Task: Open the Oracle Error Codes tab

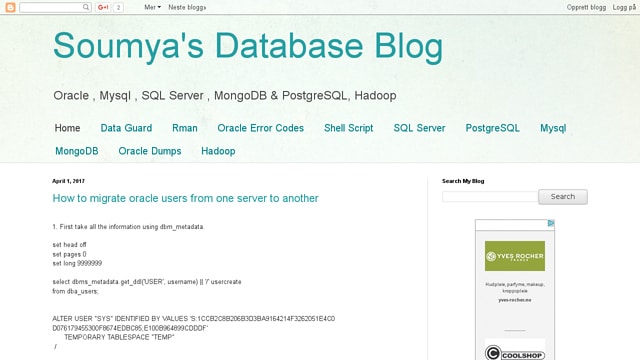Action: click(x=260, y=128)
